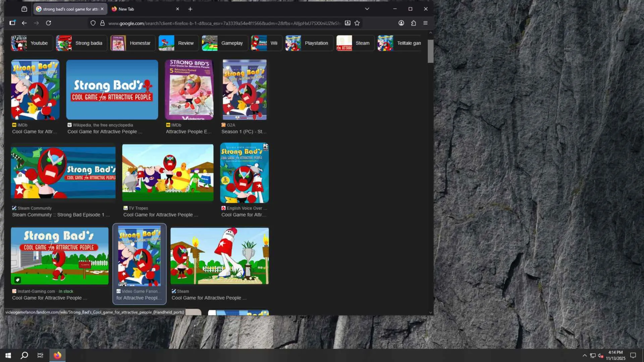Open the Firefox hamburger application menu
The width and height of the screenshot is (644, 362).
coord(425,23)
